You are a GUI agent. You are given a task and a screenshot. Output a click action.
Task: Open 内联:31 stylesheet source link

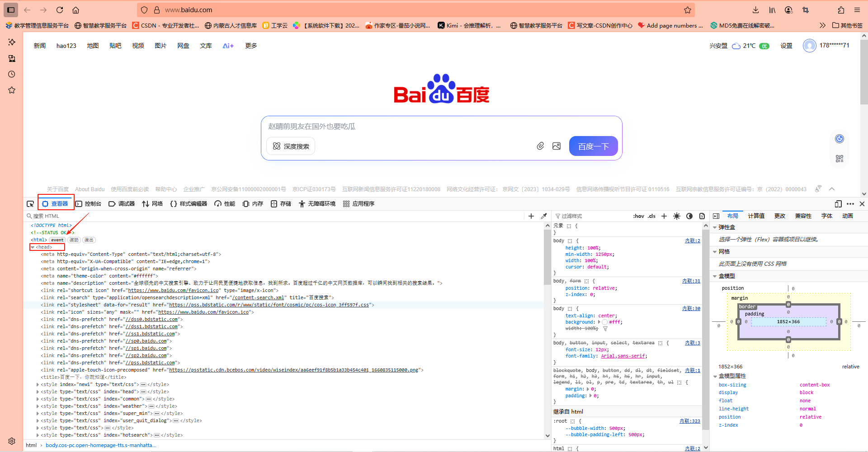(691, 281)
